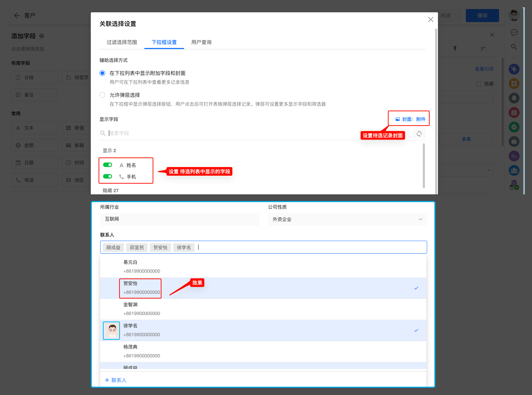532x395 pixels.
Task: Click the magnifier search icon in the right sidebar
Action: [514, 47]
